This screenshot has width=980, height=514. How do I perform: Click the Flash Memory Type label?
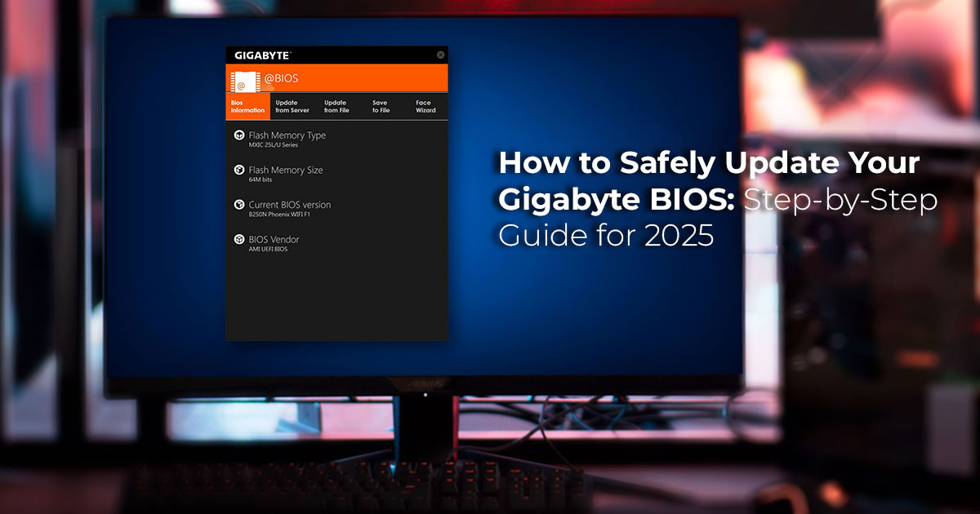pos(287,135)
